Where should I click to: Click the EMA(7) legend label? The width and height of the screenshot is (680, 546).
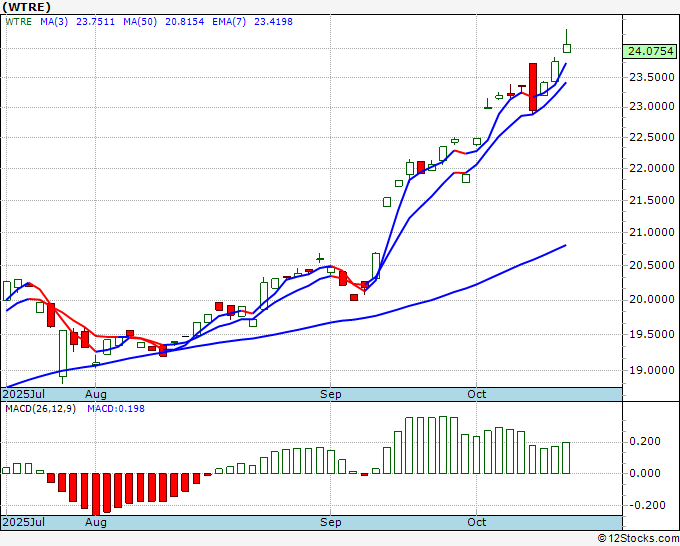pyautogui.click(x=229, y=22)
